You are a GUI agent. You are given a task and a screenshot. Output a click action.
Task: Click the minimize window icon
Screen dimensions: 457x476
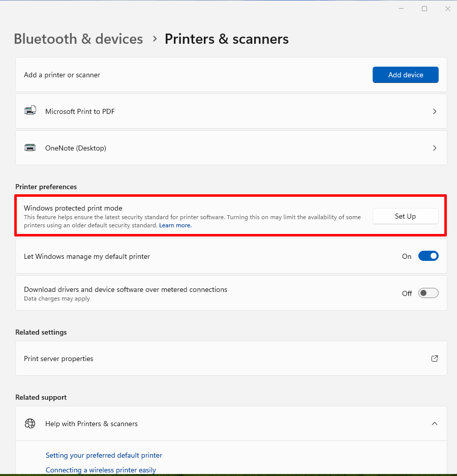(x=401, y=8)
